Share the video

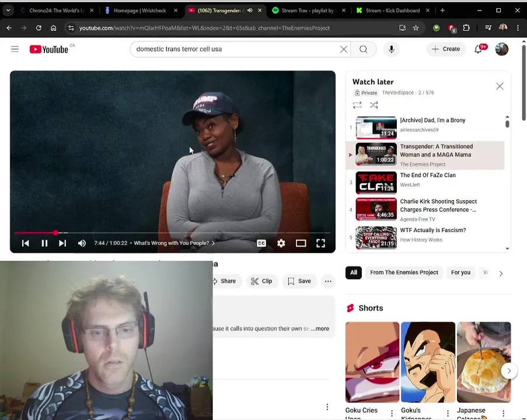pos(226,281)
